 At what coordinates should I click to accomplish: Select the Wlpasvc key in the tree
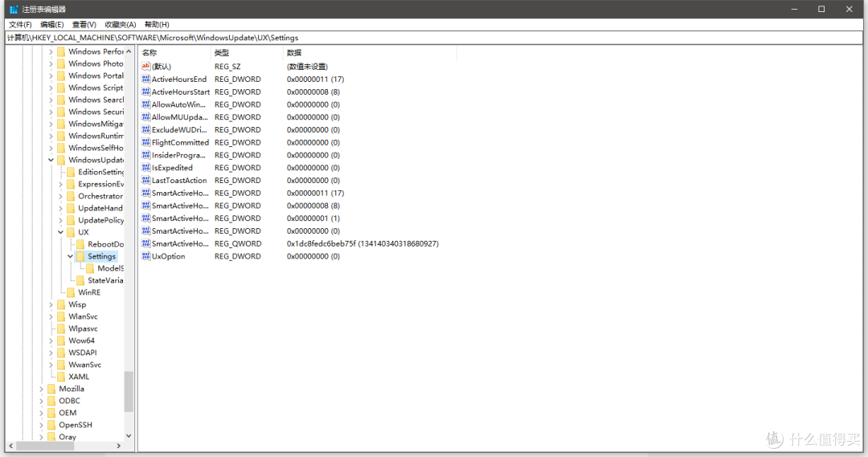(x=83, y=328)
